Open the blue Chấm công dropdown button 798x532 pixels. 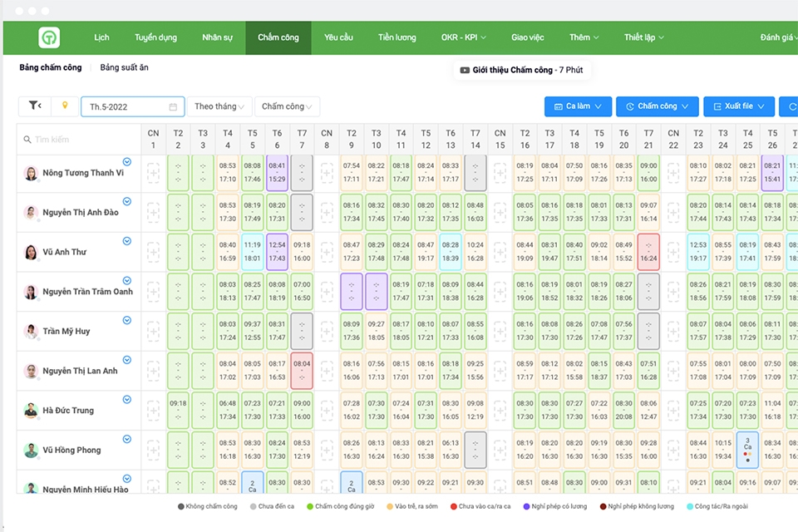pyautogui.click(x=658, y=106)
